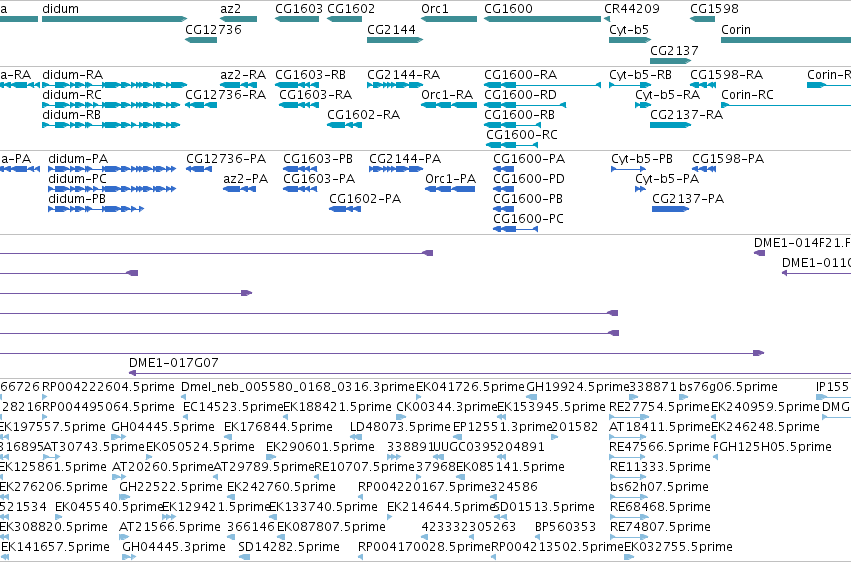The height and width of the screenshot is (562, 851).
Task: Select the CG2137-RA transcript label
Action: [687, 115]
